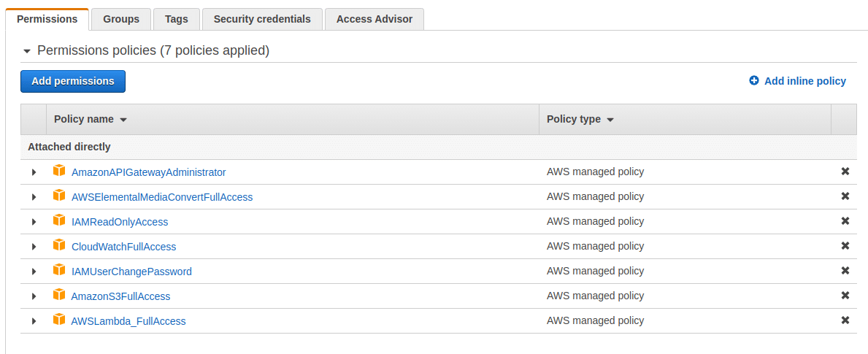868x354 pixels.
Task: Click 'AWS managed policy' in the AmazonS3FullAccess row
Action: [595, 296]
